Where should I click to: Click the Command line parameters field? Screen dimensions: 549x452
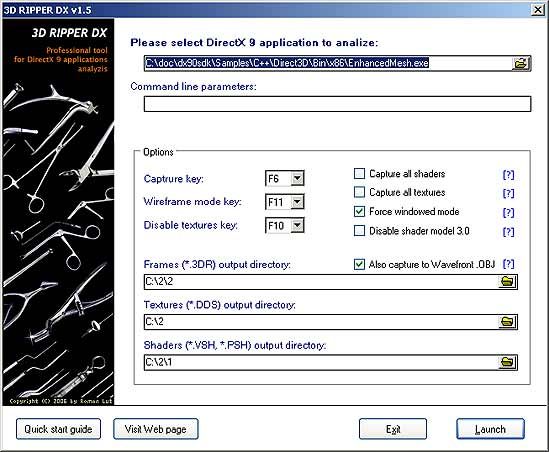tap(338, 104)
